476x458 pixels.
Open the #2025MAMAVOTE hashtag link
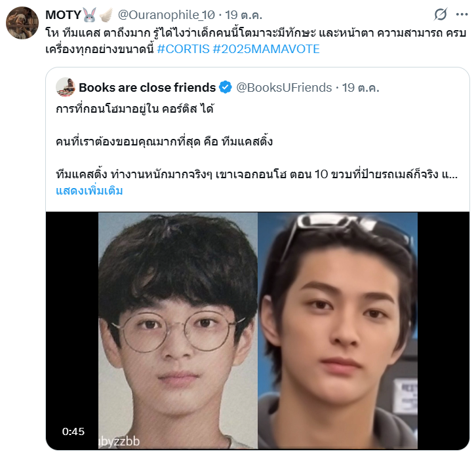pyautogui.click(x=266, y=49)
